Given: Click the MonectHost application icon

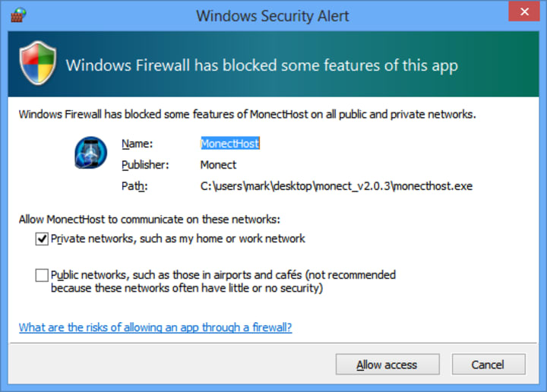Looking at the screenshot, I should coord(90,152).
